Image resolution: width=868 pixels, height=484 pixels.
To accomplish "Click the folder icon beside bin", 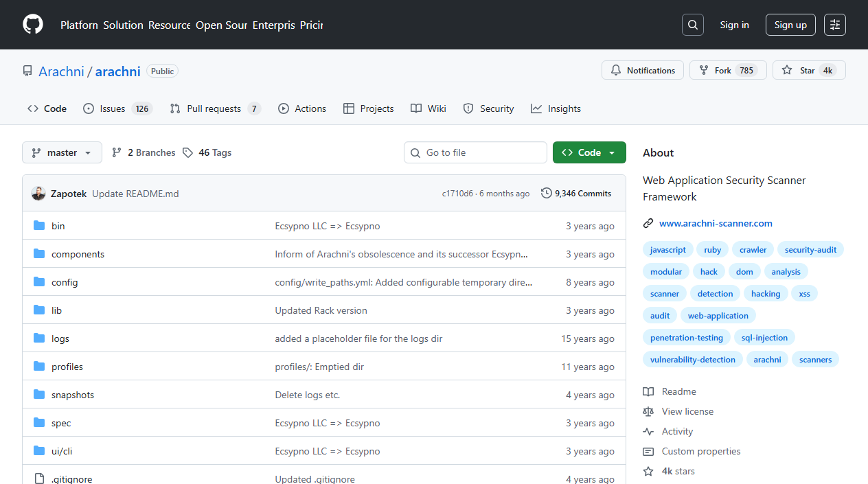I will click(x=39, y=226).
